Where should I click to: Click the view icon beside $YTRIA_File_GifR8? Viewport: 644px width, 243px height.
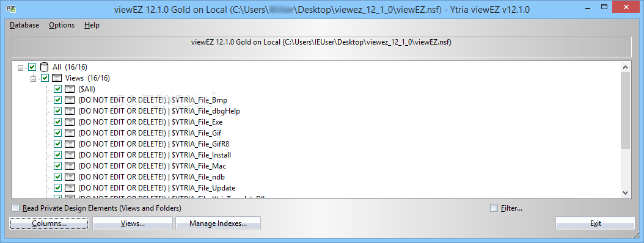click(x=70, y=144)
